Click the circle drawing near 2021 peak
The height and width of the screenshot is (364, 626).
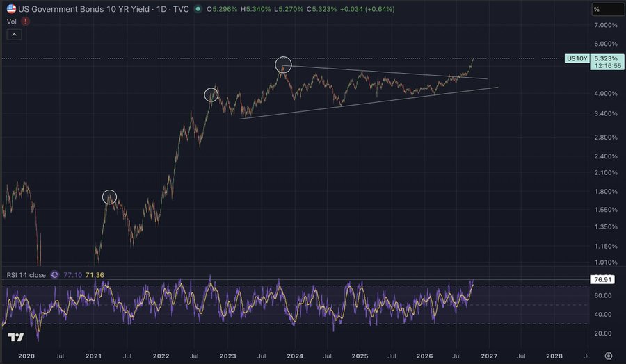coord(109,197)
